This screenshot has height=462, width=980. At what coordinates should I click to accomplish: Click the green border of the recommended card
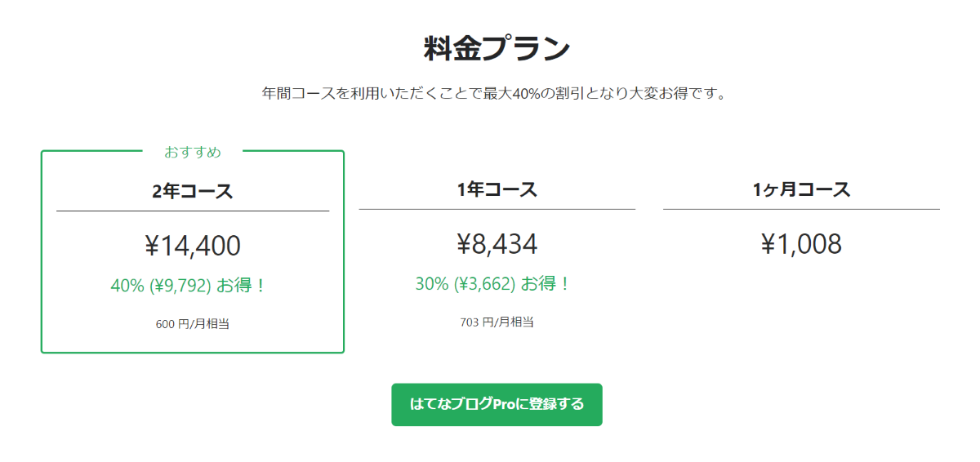click(x=42, y=261)
